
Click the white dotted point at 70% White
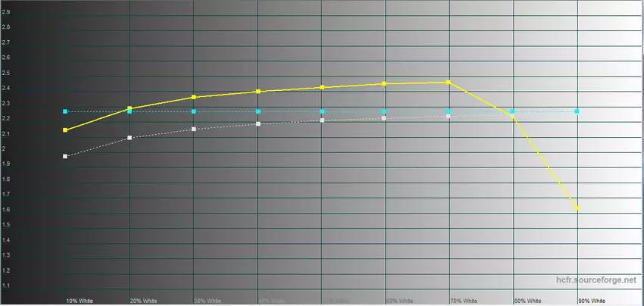[449, 116]
